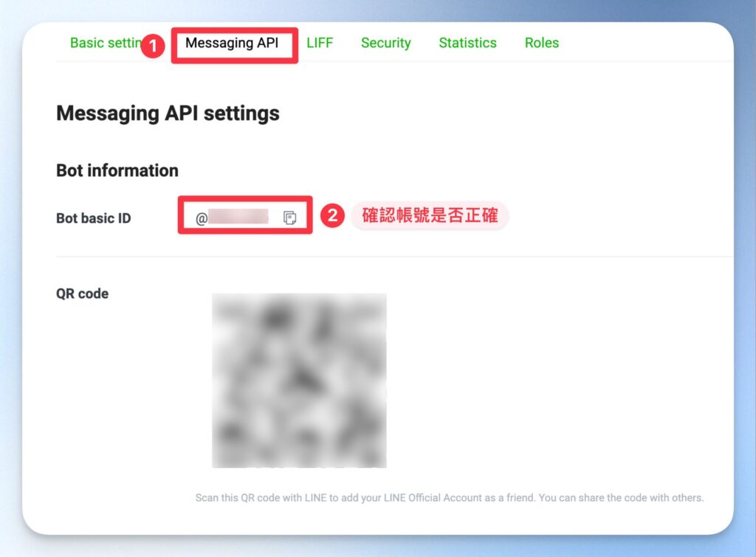The image size is (756, 557).
Task: Switch to the Roles tab
Action: [541, 43]
